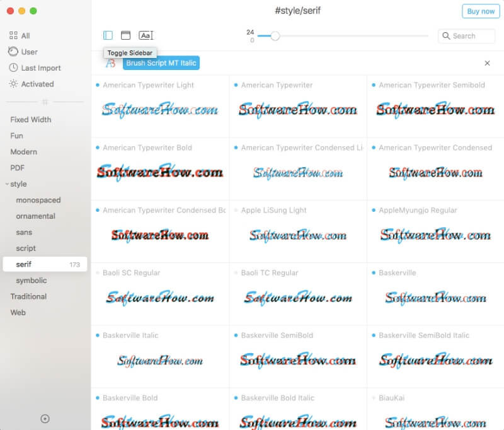Toggle activation dot for Baskerville
The width and height of the screenshot is (504, 430).
pyautogui.click(x=374, y=273)
